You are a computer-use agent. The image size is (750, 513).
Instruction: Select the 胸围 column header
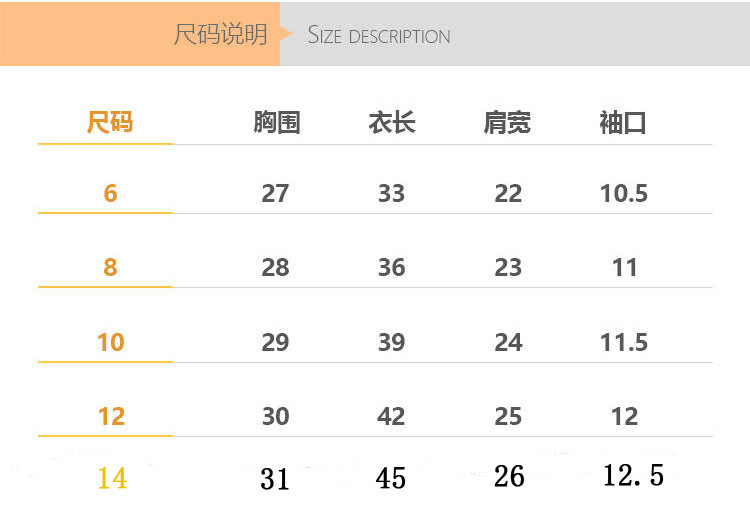(x=276, y=123)
